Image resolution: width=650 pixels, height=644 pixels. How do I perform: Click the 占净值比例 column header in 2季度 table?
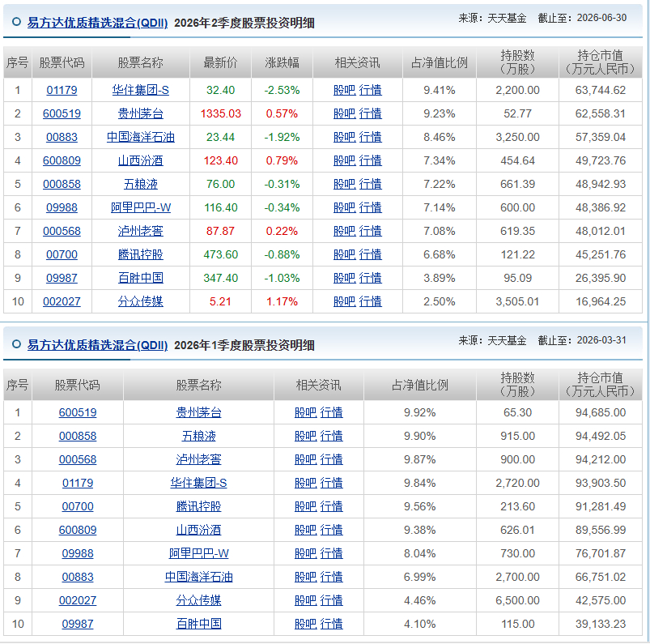[440, 62]
